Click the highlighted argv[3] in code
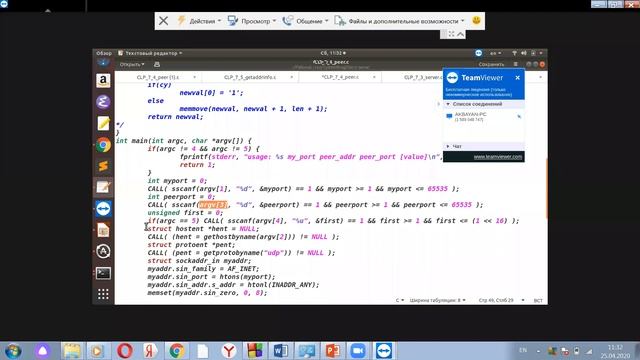This screenshot has height=360, width=640. [212, 204]
